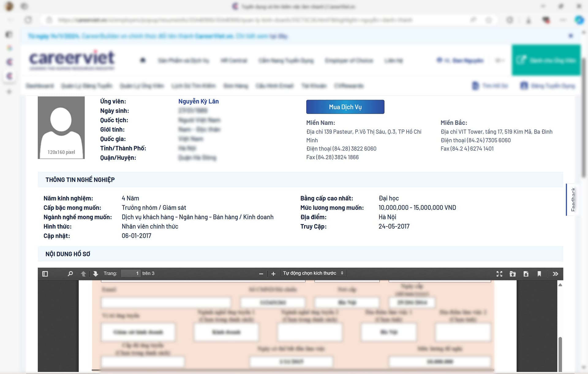
Task: Open Cẩm Nang Tuyển Dụng menu
Action: (x=286, y=60)
